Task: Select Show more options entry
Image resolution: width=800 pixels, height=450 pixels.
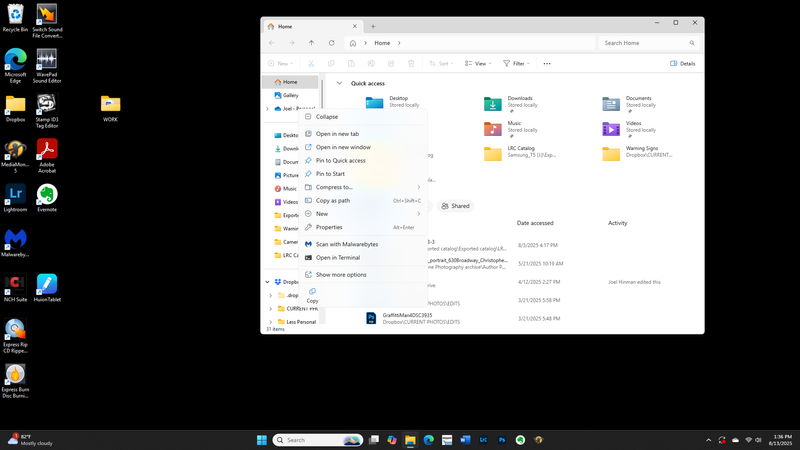Action: pos(340,274)
